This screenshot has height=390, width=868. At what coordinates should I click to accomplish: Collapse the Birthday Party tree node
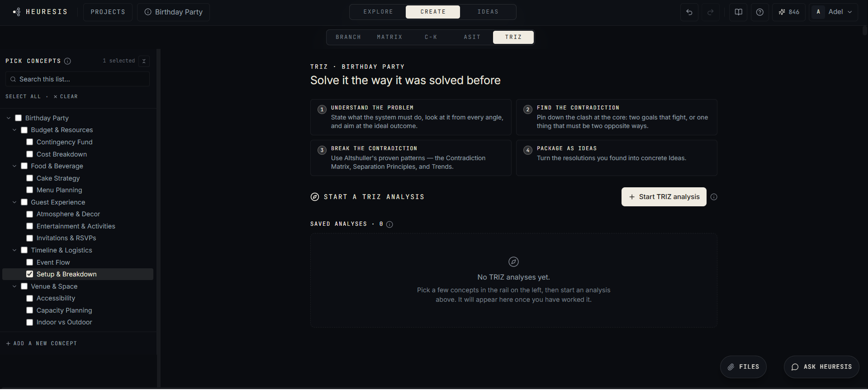pyautogui.click(x=9, y=118)
